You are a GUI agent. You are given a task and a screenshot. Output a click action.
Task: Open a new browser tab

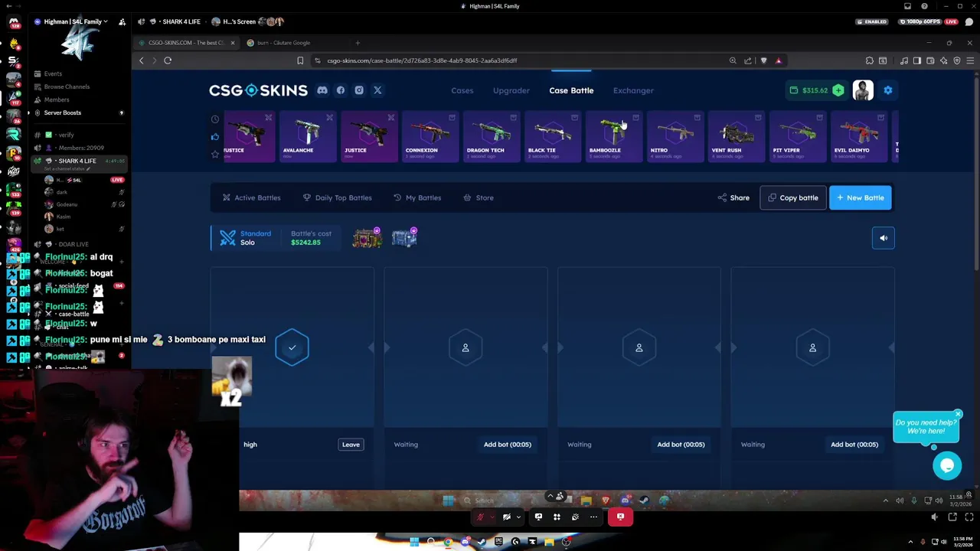click(x=358, y=43)
